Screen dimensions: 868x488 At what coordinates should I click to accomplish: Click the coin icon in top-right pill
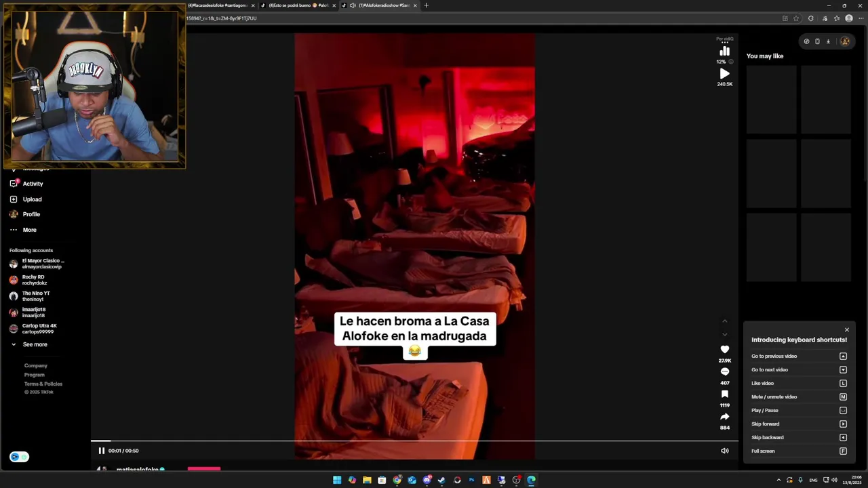(x=806, y=41)
